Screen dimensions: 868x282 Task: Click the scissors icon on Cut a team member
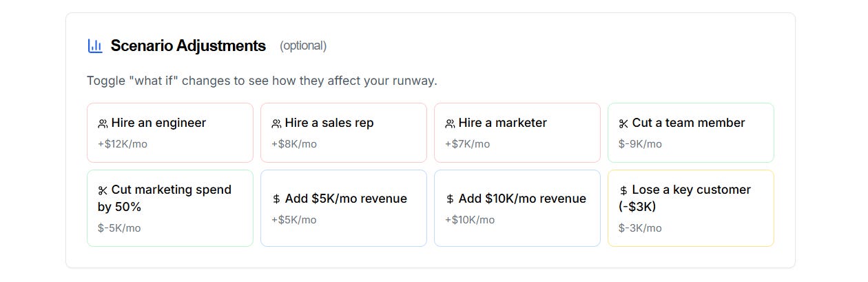(623, 123)
